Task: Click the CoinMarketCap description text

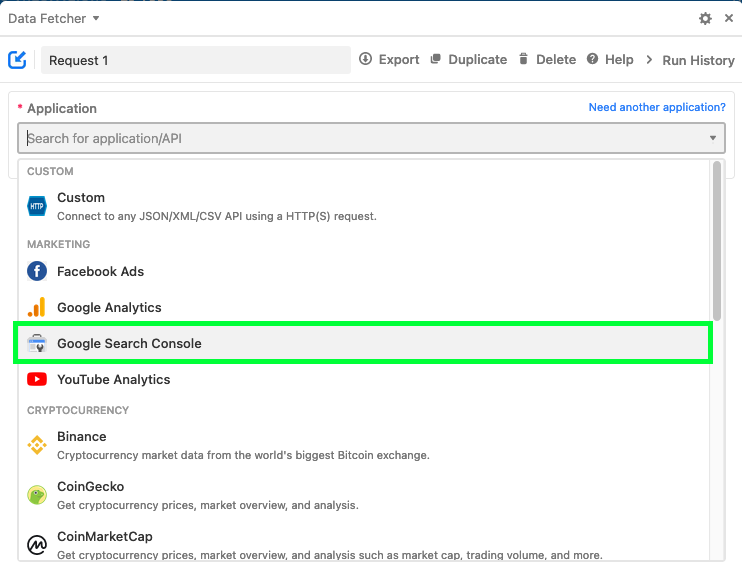Action: [330, 555]
